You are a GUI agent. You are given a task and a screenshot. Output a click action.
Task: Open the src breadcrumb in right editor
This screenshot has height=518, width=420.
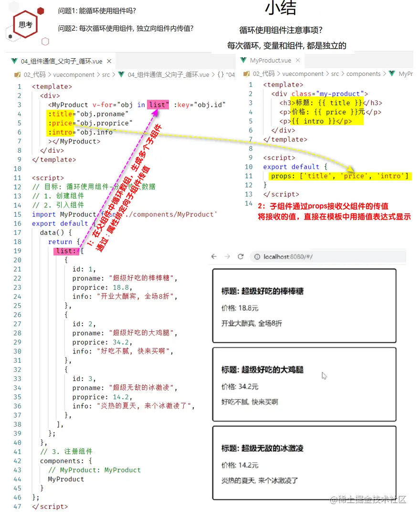[335, 74]
